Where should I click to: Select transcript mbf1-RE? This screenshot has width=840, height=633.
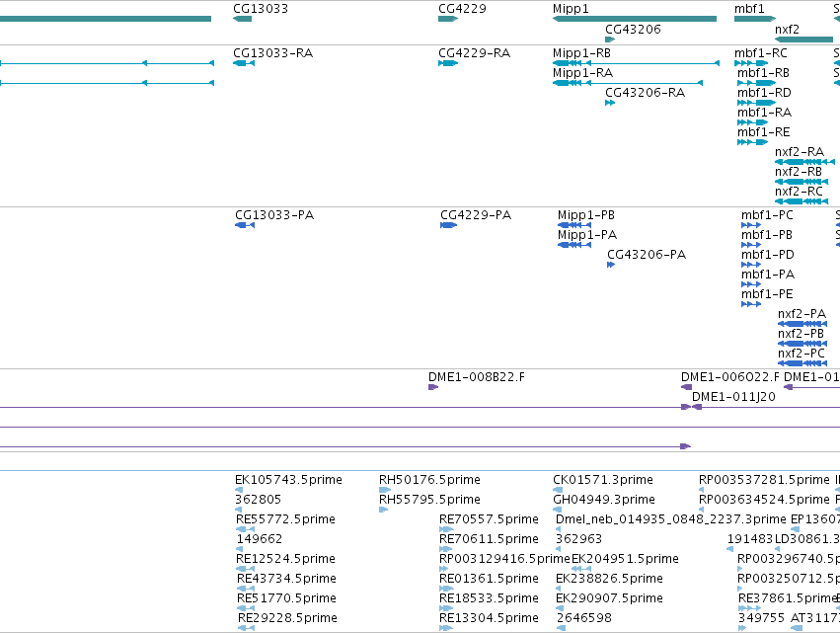point(763,132)
